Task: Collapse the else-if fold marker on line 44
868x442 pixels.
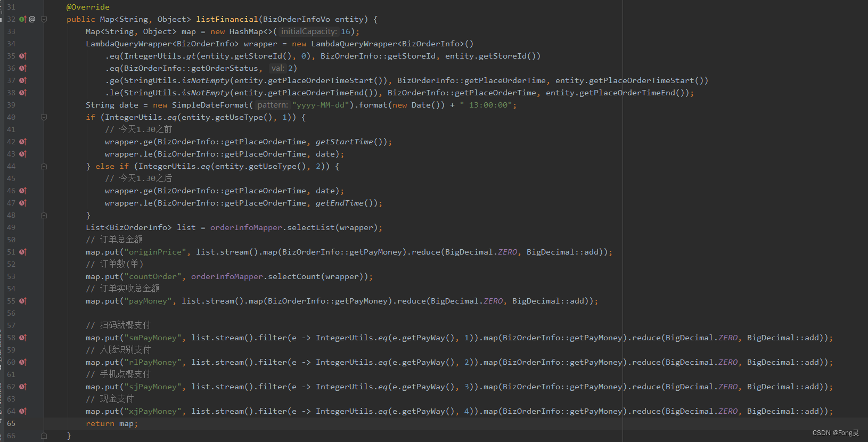Action: (44, 166)
